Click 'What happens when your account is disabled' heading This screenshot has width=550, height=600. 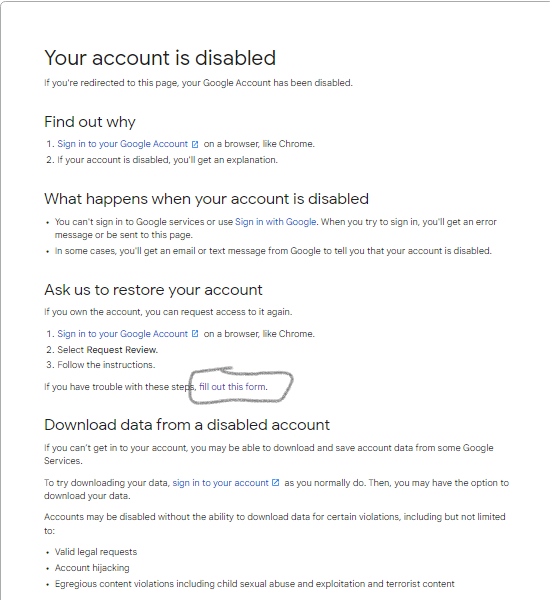tap(207, 199)
